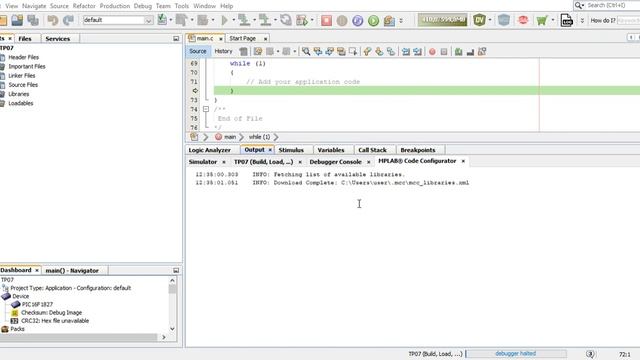This screenshot has width=640, height=360.
Task: Open the Refactor menu
Action: click(84, 6)
